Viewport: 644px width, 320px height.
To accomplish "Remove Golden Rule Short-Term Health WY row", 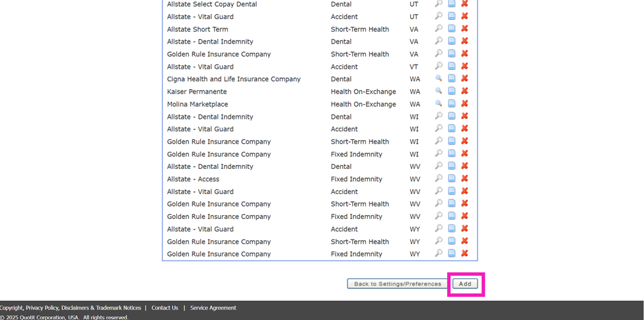I will tap(464, 241).
